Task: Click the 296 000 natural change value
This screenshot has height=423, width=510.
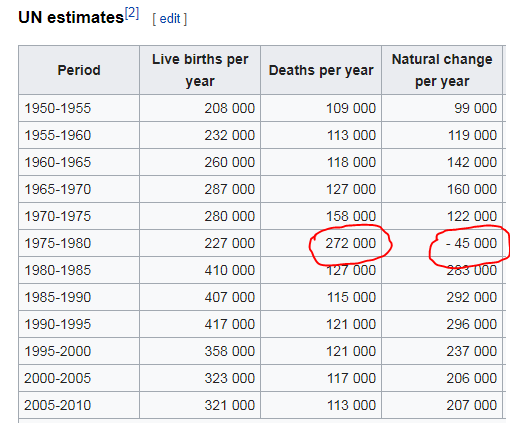Action: pos(472,324)
